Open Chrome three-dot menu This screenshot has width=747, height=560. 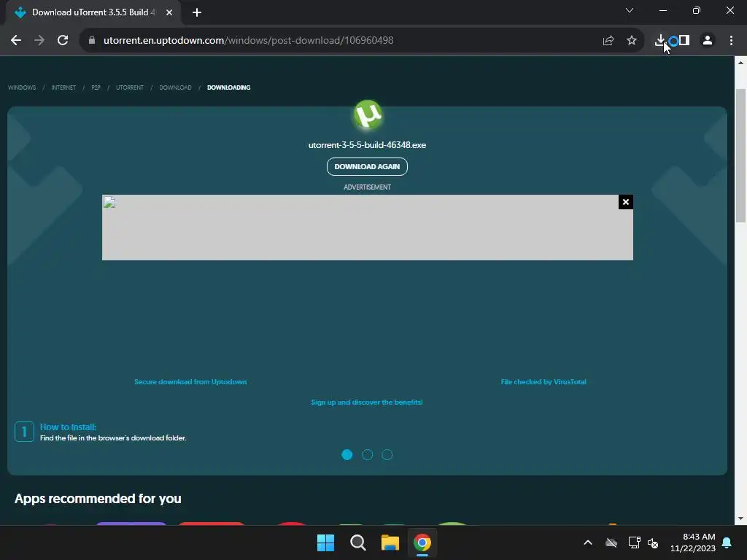pos(731,41)
